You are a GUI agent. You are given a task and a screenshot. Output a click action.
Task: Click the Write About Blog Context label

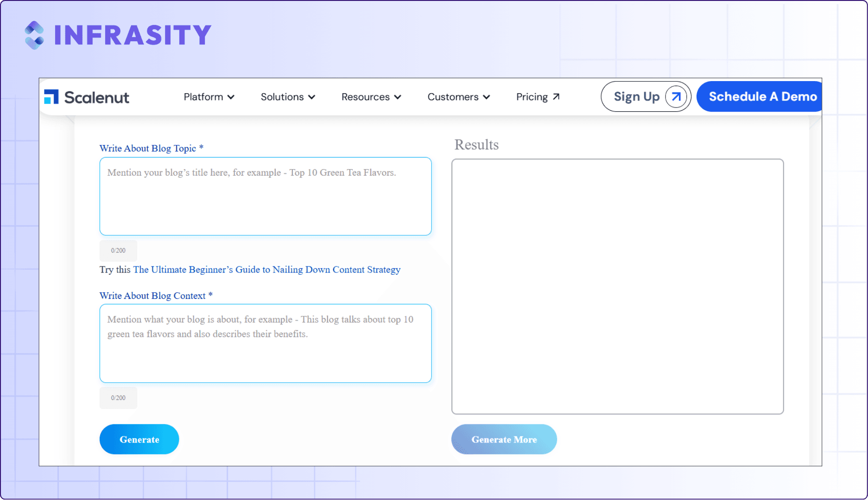click(x=156, y=296)
